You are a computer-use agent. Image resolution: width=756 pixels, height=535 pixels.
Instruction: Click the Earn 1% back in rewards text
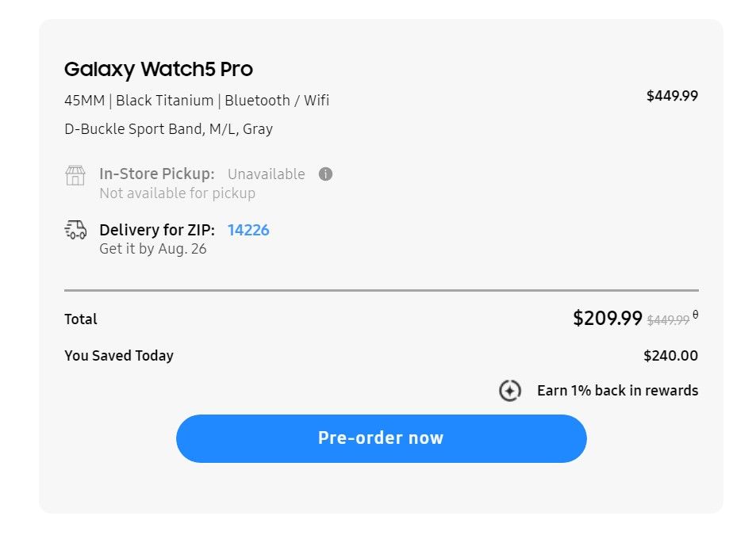(618, 390)
